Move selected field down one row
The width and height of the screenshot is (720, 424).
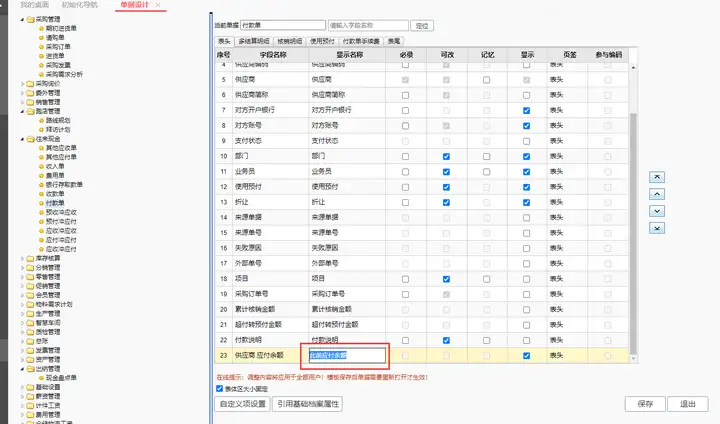[x=657, y=211]
